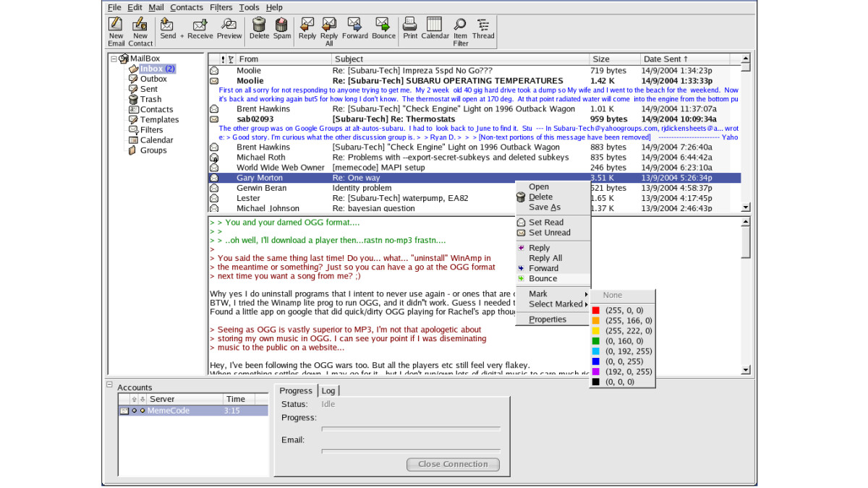Collapse the MailBox tree node
The height and width of the screenshot is (488, 868).
click(x=114, y=59)
